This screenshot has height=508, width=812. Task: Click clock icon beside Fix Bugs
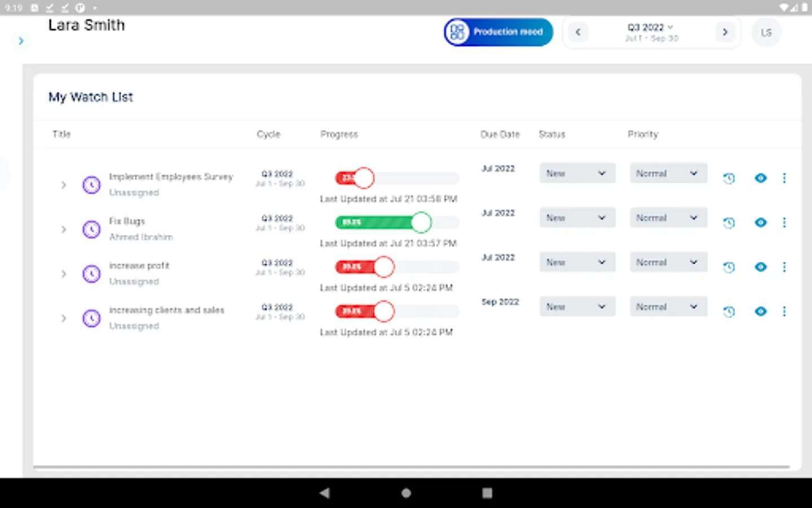pos(91,229)
